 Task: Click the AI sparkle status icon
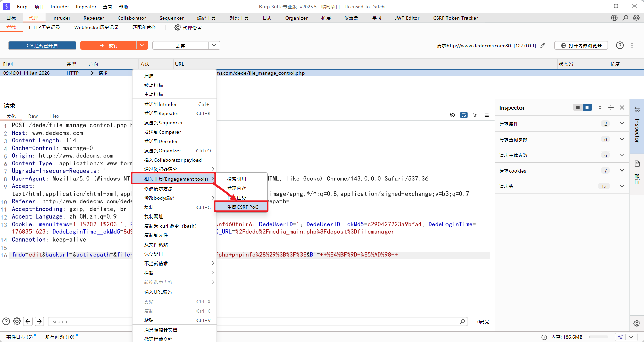(620, 337)
